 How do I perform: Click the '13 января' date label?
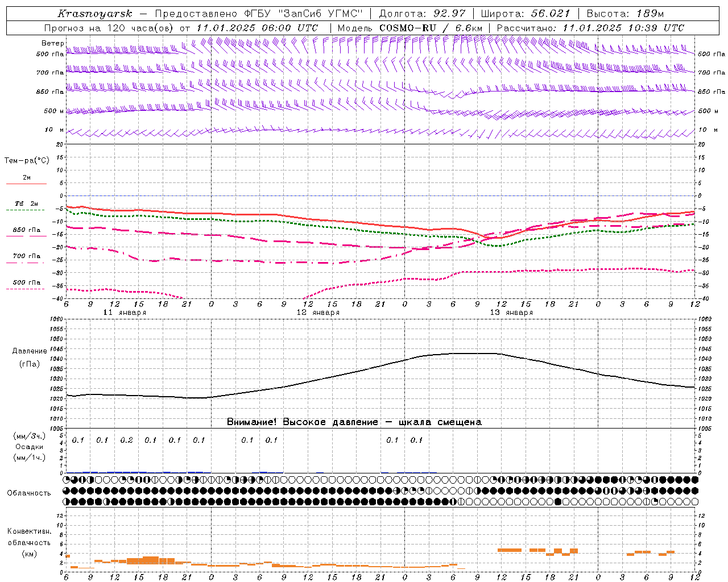tap(511, 313)
